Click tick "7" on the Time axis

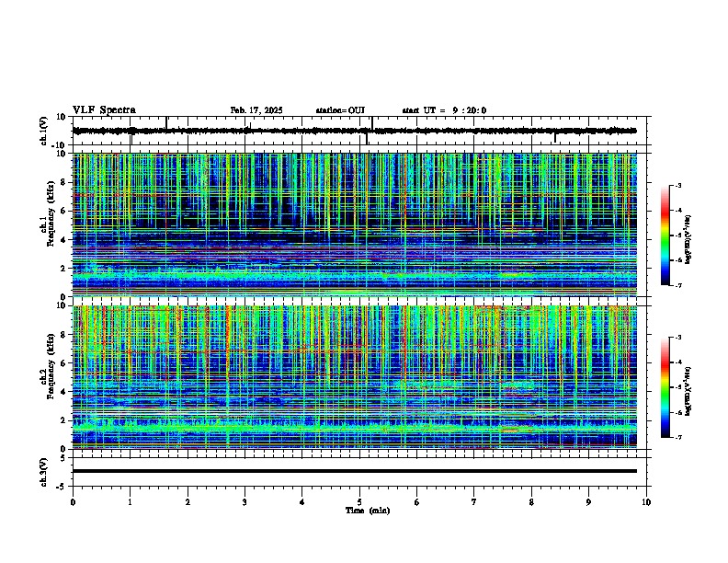click(x=474, y=502)
